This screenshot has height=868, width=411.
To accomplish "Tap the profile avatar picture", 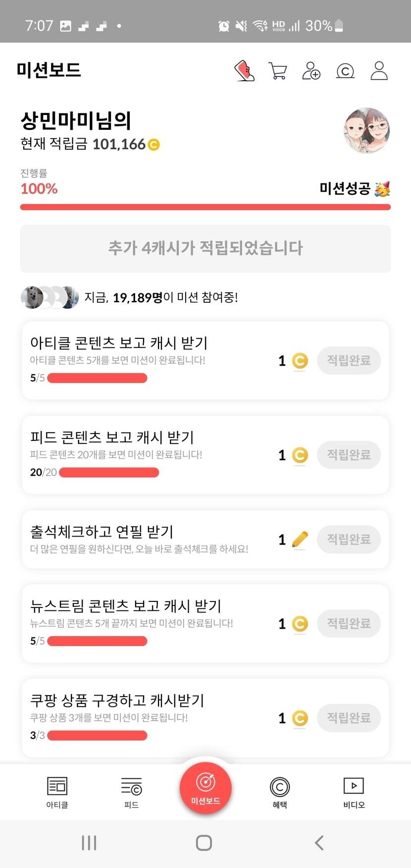I will tap(366, 130).
